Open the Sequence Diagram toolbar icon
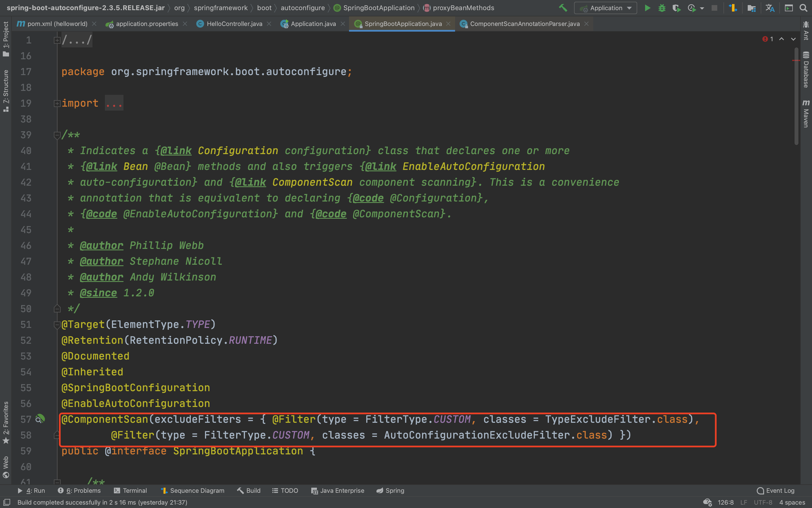Viewport: 812px width, 508px height. pos(733,8)
